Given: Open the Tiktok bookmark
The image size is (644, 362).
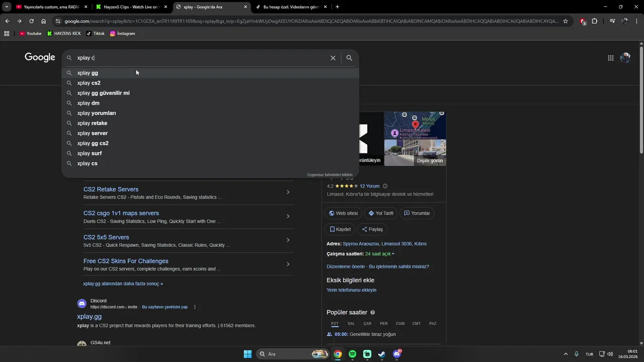Looking at the screenshot, I should click(x=96, y=33).
